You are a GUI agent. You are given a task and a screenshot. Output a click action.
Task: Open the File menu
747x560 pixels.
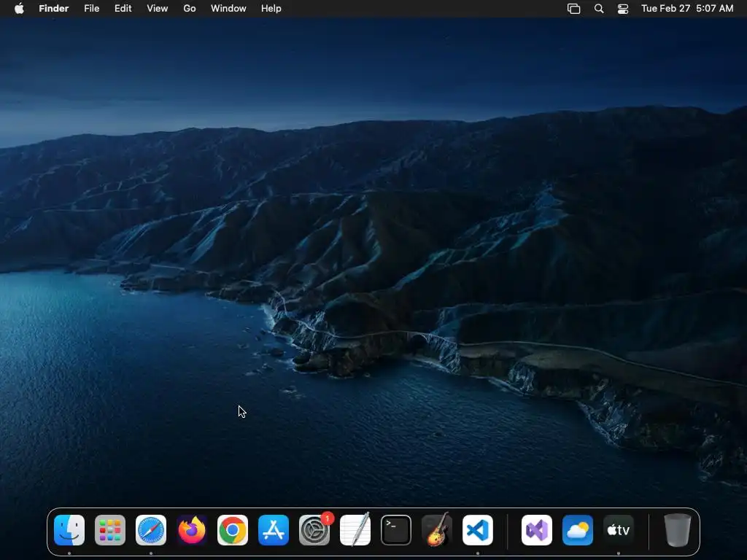(92, 9)
